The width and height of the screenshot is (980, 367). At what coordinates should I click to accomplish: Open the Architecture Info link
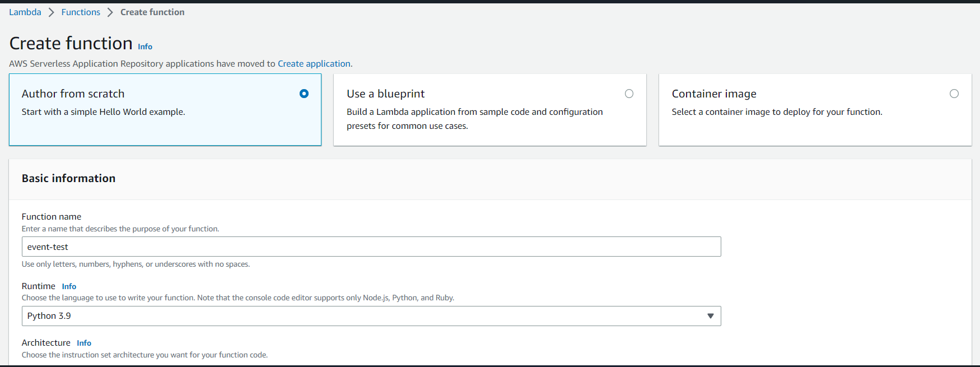pyautogui.click(x=84, y=343)
